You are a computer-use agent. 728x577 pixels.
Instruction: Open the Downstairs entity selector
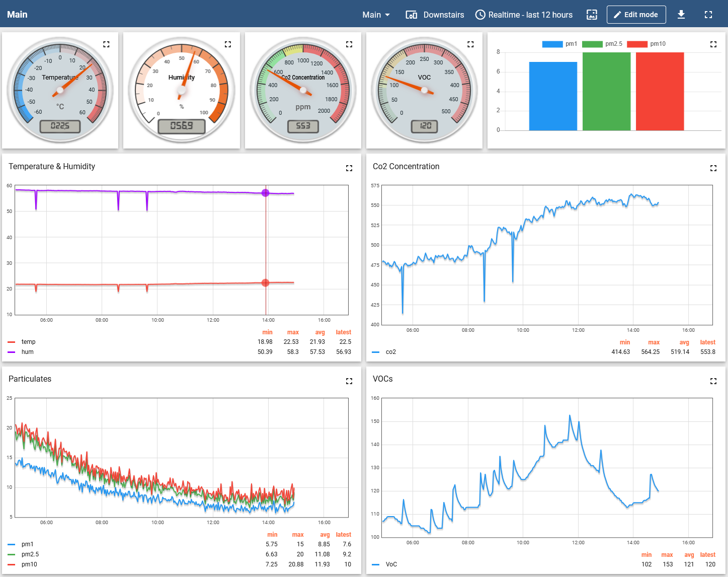[435, 15]
